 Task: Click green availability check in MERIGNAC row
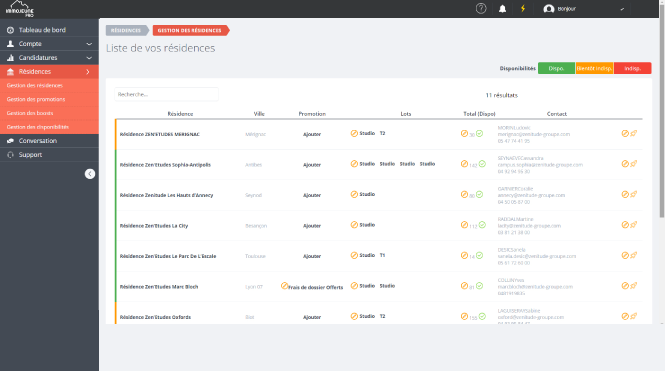click(x=479, y=134)
